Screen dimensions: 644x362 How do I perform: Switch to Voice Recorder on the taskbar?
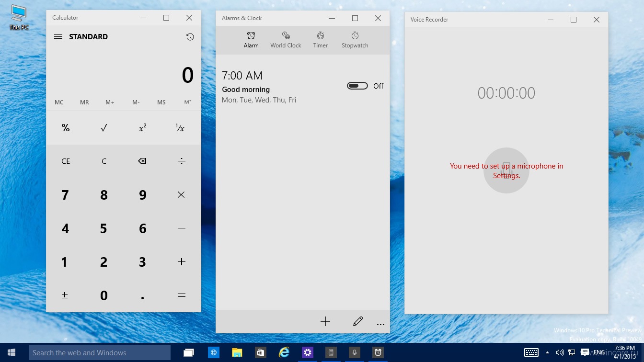click(x=355, y=353)
